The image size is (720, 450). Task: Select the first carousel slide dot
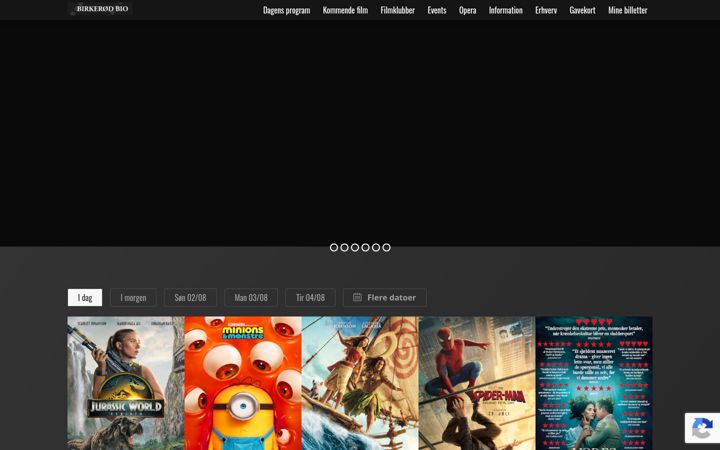(334, 248)
